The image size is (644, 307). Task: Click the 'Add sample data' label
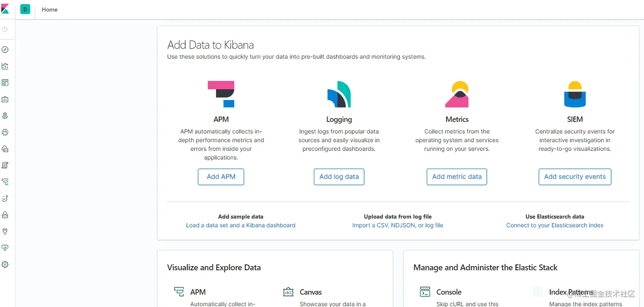click(241, 217)
